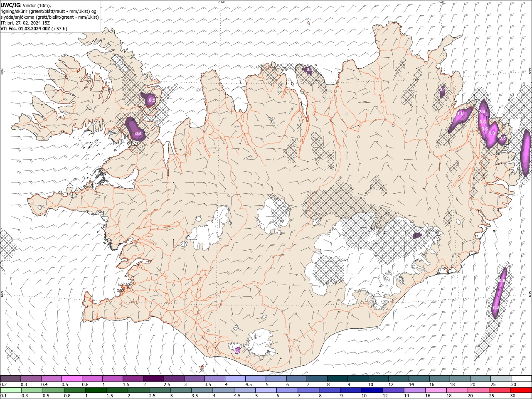Pick the dark teal snow swatch between 8 and 9

pos(337,379)
